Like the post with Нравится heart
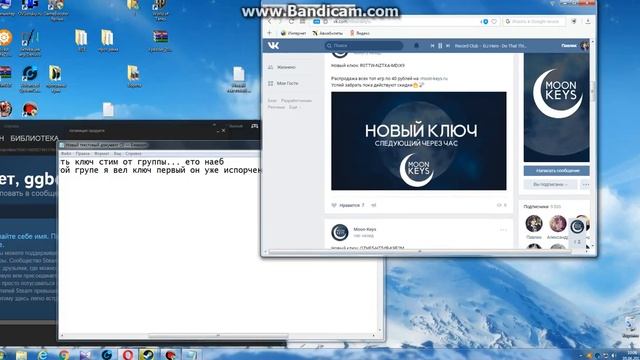Screen dimensions: 640x360 click(348, 205)
